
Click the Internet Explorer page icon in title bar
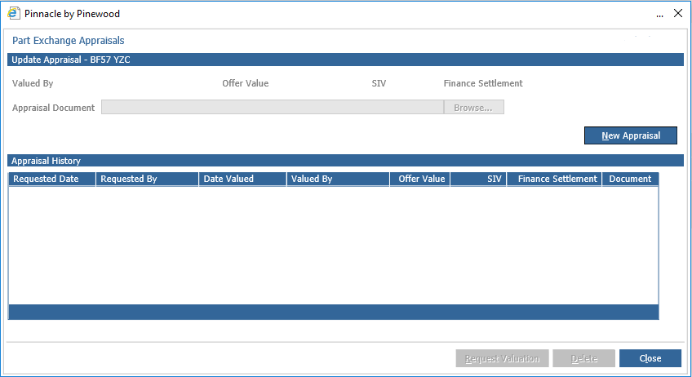point(13,13)
